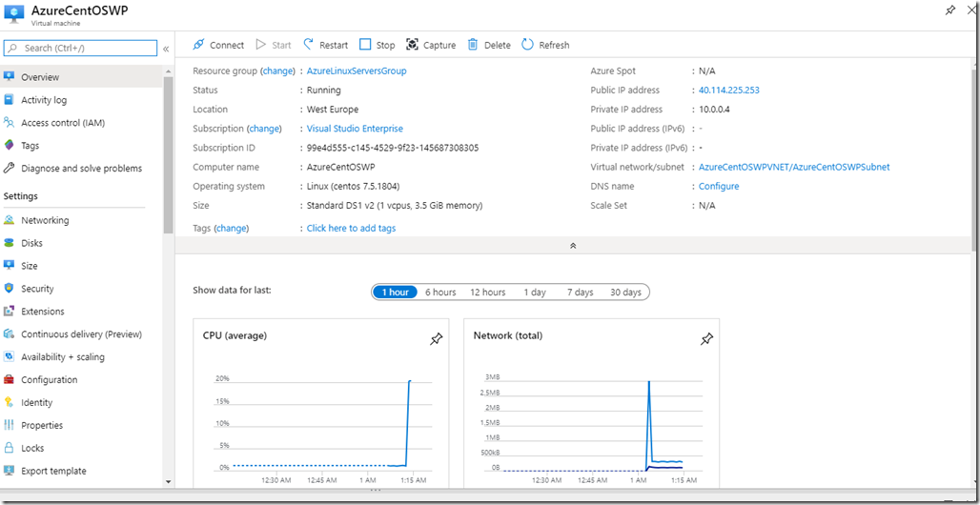Click the Network (total) chart graph
The width and height of the screenshot is (980, 505).
594,427
